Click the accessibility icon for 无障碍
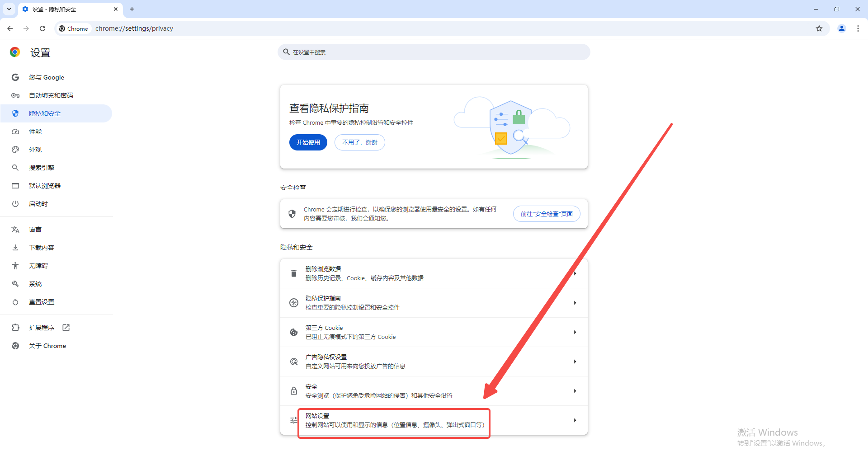 click(15, 266)
